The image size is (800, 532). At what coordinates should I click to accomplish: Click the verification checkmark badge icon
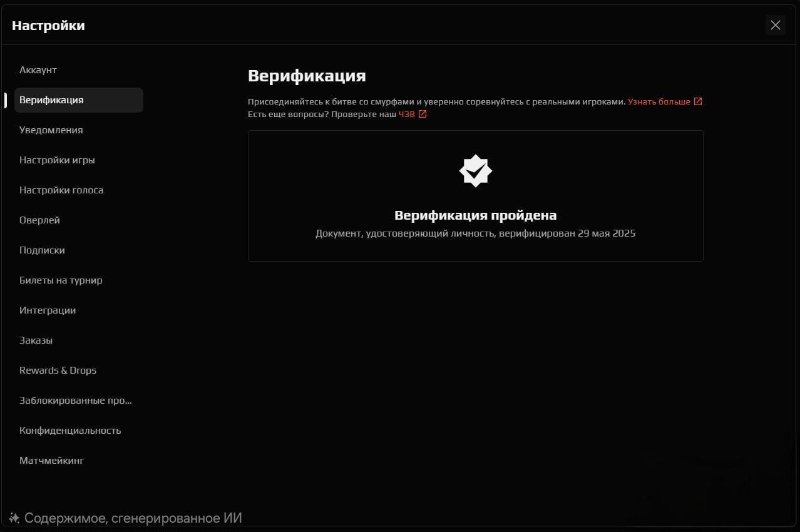click(476, 171)
